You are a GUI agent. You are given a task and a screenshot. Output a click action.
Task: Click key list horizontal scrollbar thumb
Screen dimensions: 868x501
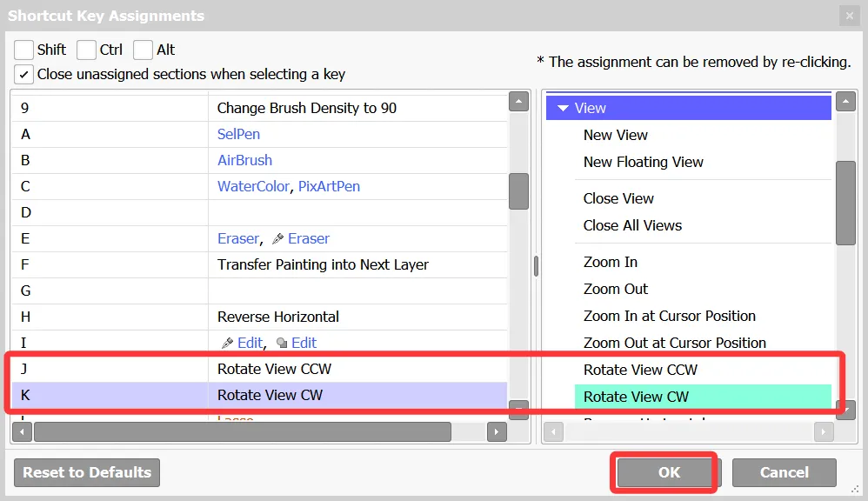click(243, 431)
